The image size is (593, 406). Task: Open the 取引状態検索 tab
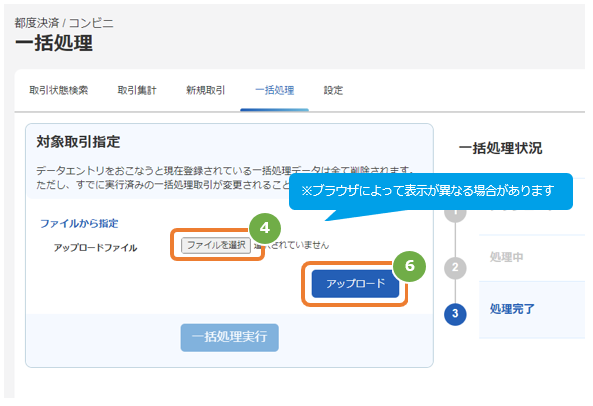pyautogui.click(x=59, y=90)
